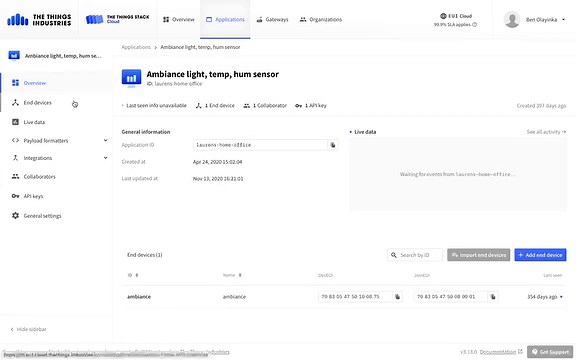Expand the Ben Olayinka user menu

tap(545, 20)
